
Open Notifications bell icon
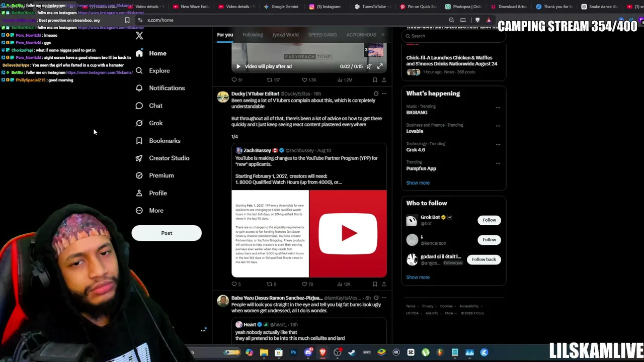pyautogui.click(x=139, y=88)
